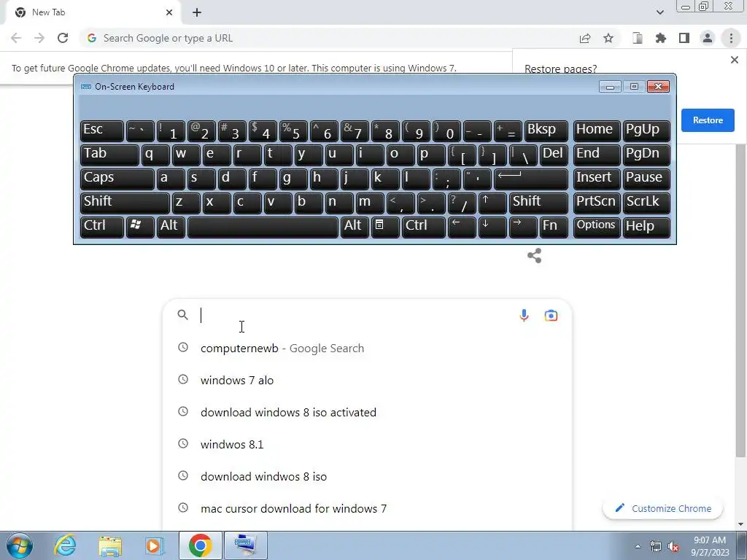Click the context menu key on keyboard

point(385,227)
